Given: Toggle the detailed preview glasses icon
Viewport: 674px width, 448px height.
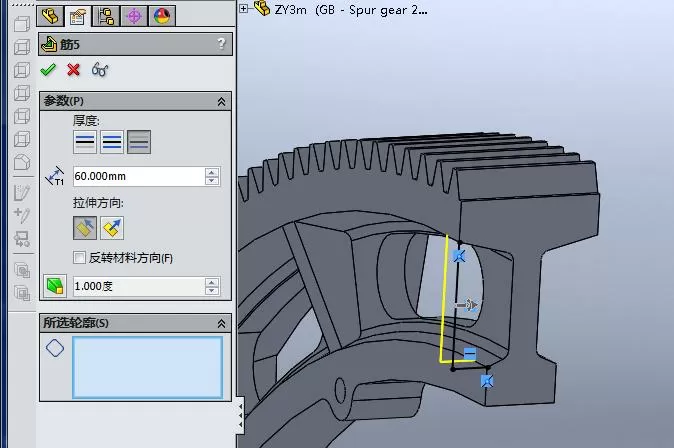Looking at the screenshot, I should tap(100, 70).
